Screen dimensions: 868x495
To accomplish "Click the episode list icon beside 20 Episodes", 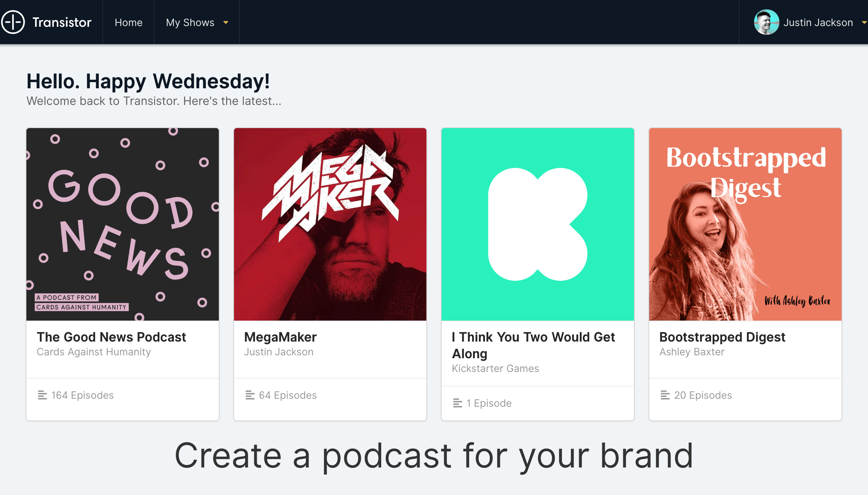I will [x=665, y=395].
